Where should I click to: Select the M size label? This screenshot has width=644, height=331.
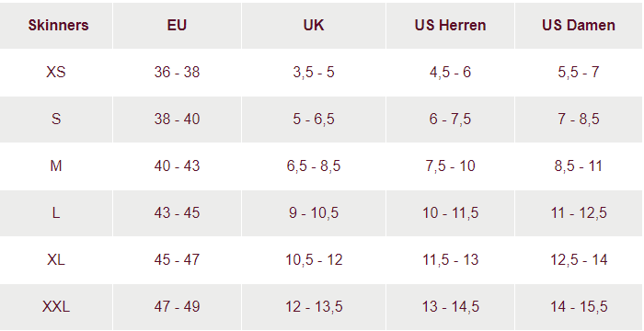[x=56, y=165]
